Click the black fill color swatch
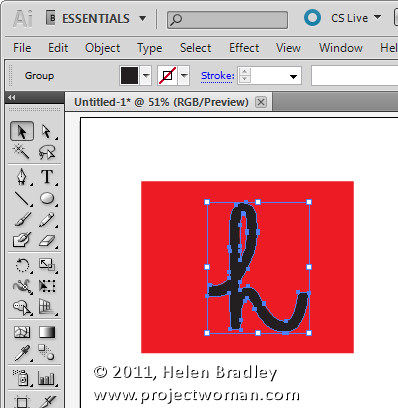398x408 pixels. [129, 76]
